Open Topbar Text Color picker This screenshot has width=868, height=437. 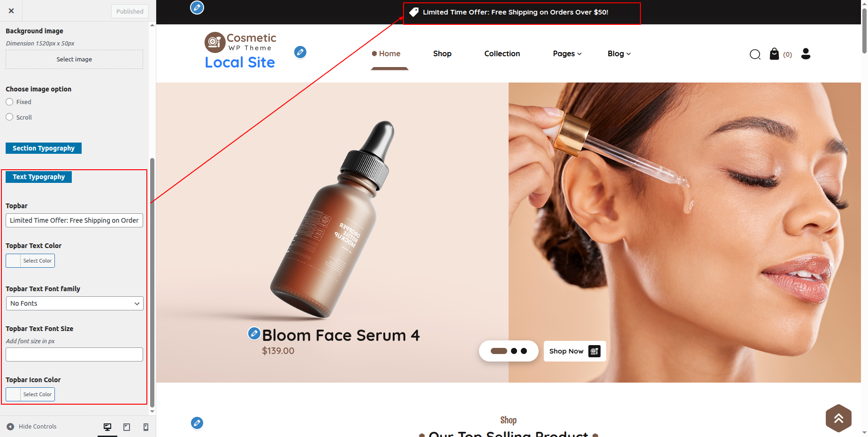30,261
